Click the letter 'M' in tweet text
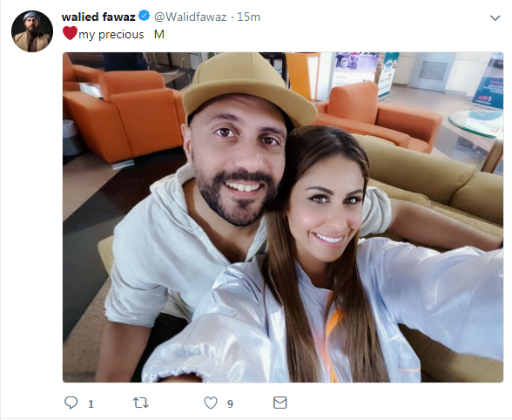This screenshot has height=420, width=512. pyautogui.click(x=159, y=34)
